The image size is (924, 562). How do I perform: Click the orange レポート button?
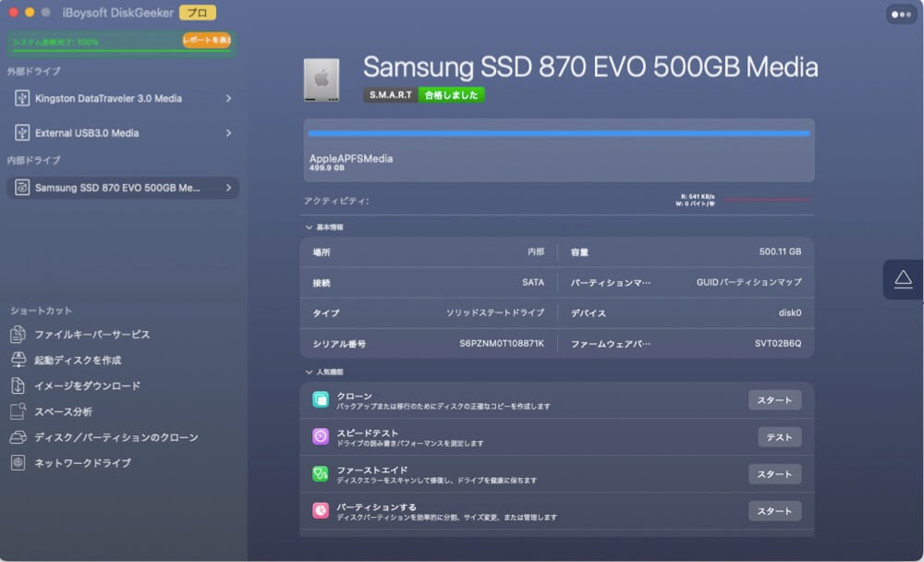tap(206, 40)
